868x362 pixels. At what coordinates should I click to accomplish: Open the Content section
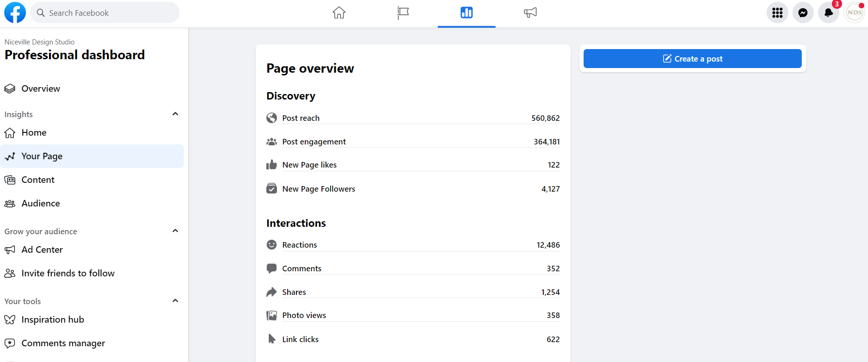pyautogui.click(x=92, y=180)
